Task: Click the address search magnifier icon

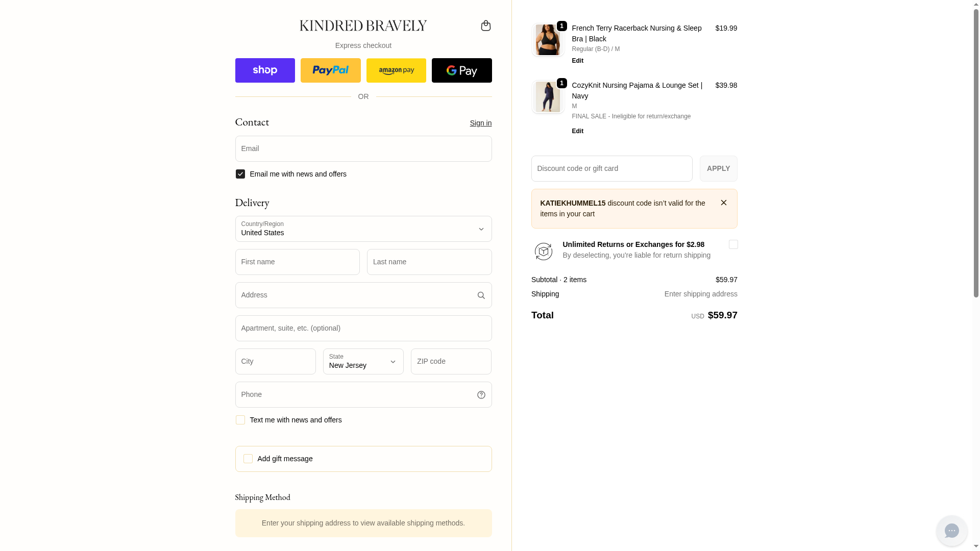Action: click(481, 295)
